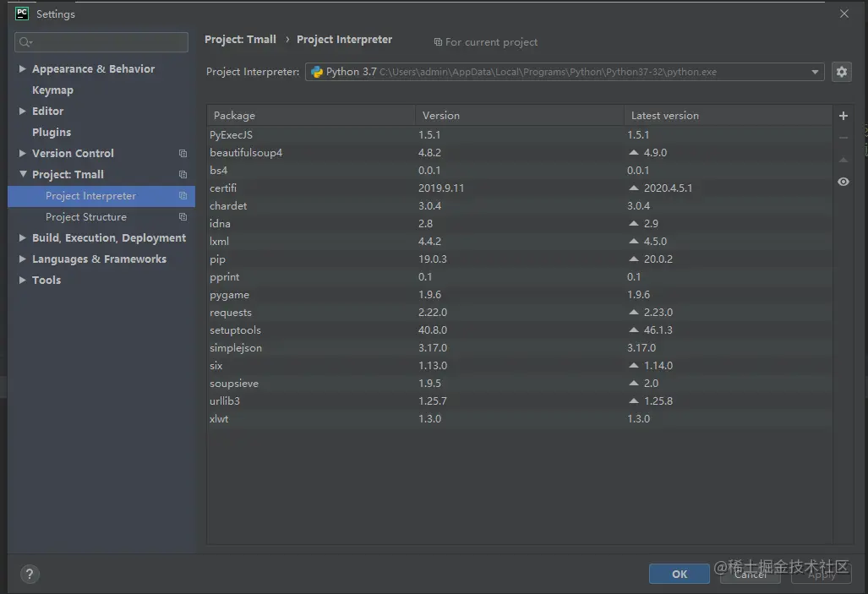
Task: Click the search magnifier icon
Action: (x=25, y=42)
